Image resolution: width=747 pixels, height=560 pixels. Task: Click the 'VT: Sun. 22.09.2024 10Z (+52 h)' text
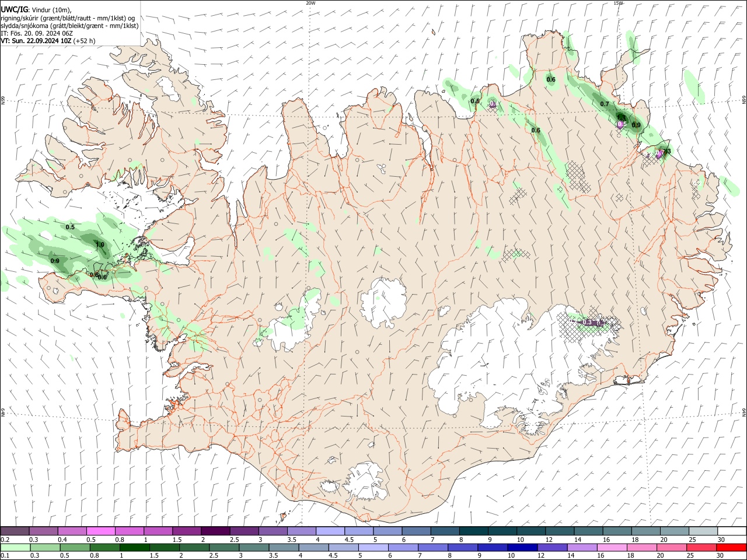tap(48, 41)
